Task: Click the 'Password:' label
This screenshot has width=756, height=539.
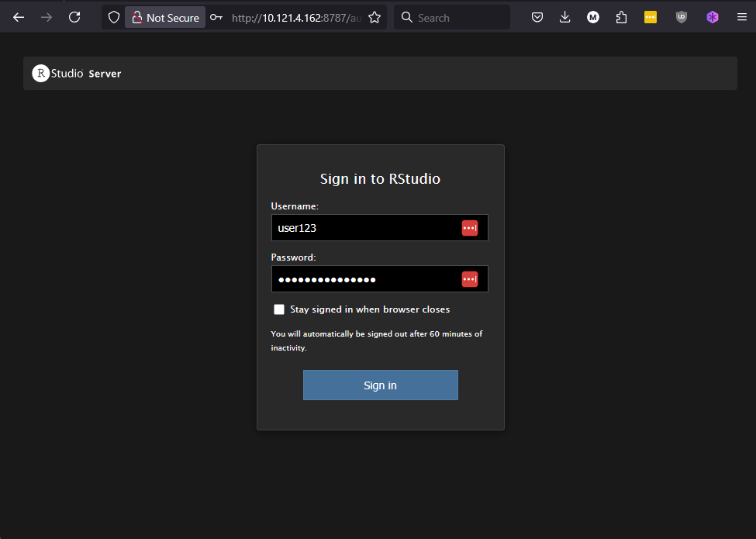Action: [294, 257]
